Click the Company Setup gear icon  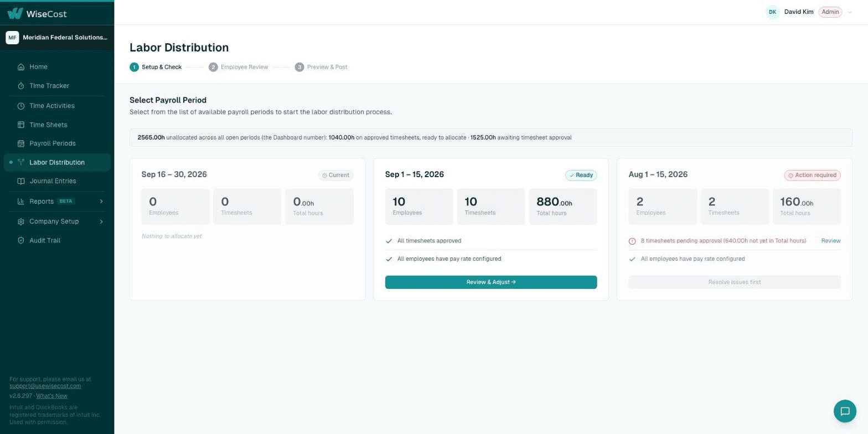[x=20, y=221]
